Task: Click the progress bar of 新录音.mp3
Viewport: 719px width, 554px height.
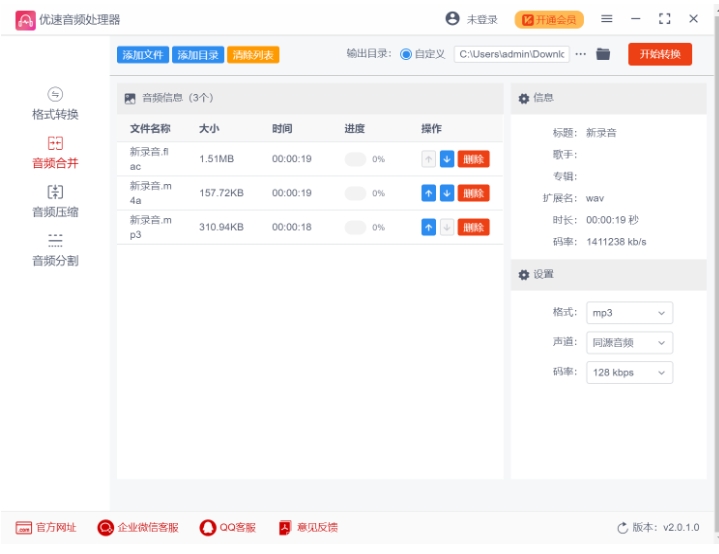Action: (x=355, y=227)
